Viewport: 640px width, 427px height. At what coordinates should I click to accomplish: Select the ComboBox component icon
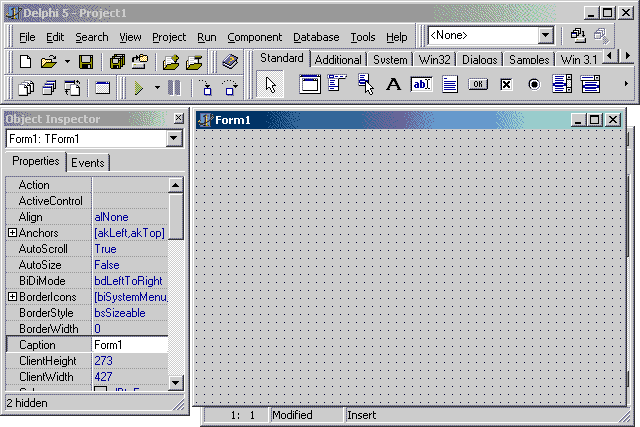coord(590,84)
